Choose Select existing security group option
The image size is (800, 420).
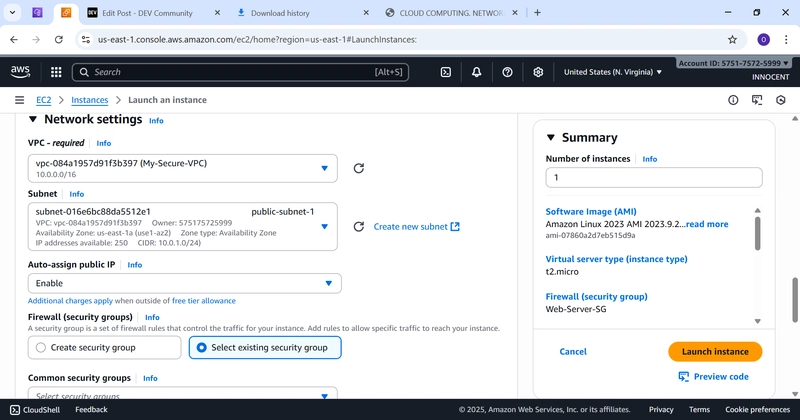click(265, 348)
